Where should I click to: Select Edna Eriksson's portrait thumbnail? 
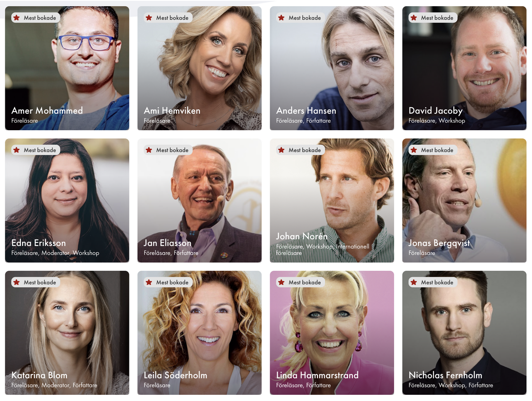[67, 200]
